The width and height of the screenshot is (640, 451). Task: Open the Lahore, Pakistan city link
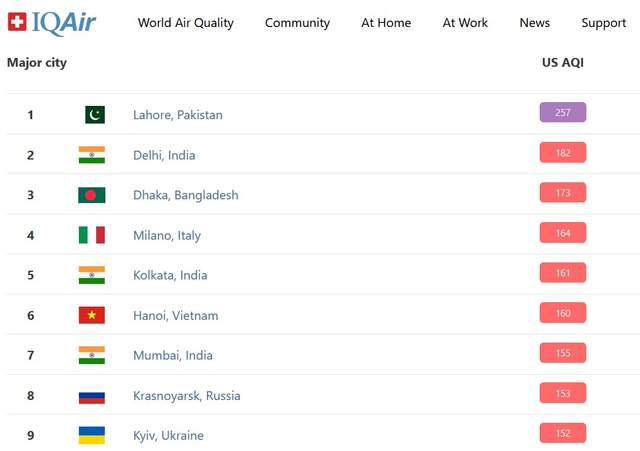(x=178, y=115)
